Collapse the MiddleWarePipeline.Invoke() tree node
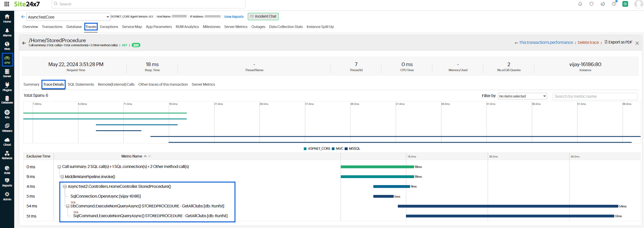The image size is (644, 228). [x=62, y=177]
